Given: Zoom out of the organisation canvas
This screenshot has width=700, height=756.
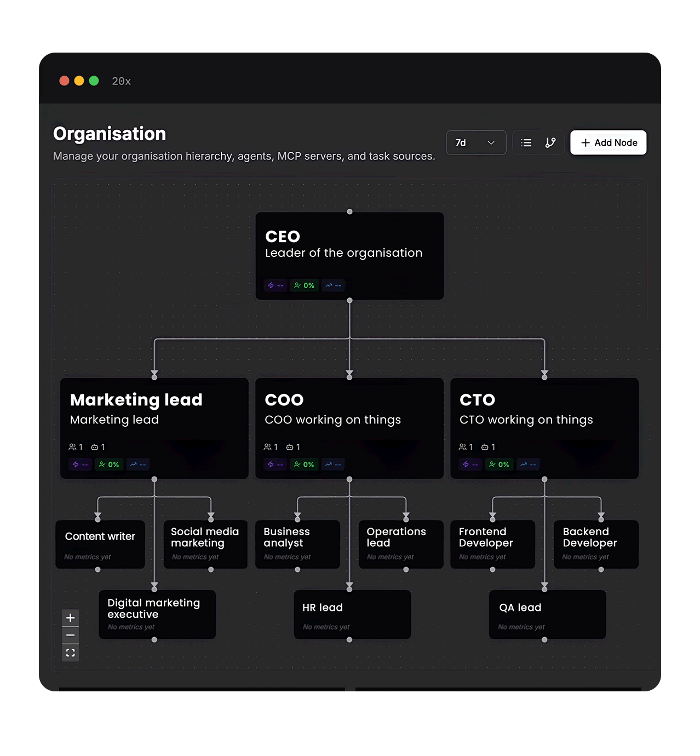Looking at the screenshot, I should pyautogui.click(x=71, y=635).
